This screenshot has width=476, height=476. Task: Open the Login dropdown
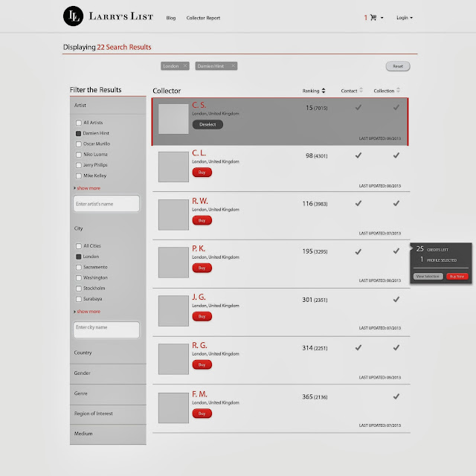[x=405, y=18]
